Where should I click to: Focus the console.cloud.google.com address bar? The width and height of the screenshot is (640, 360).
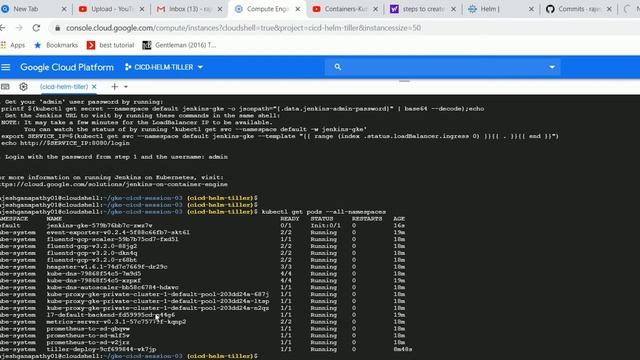pos(243,28)
